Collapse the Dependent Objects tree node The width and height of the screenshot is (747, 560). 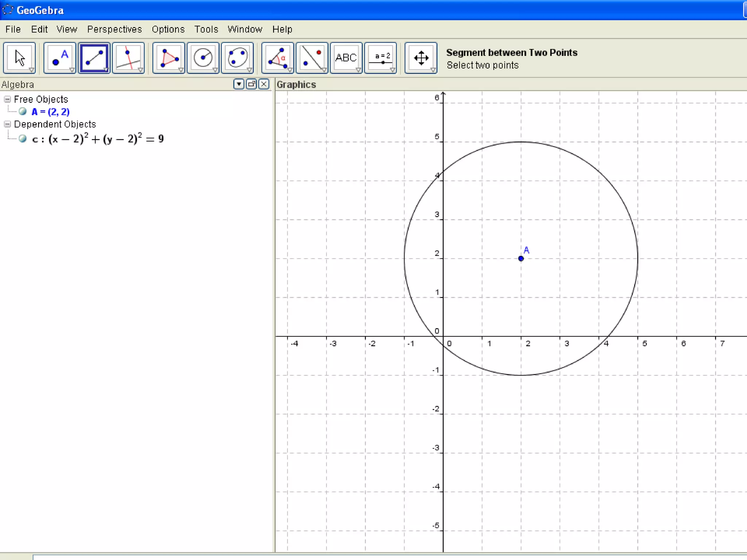(x=7, y=124)
